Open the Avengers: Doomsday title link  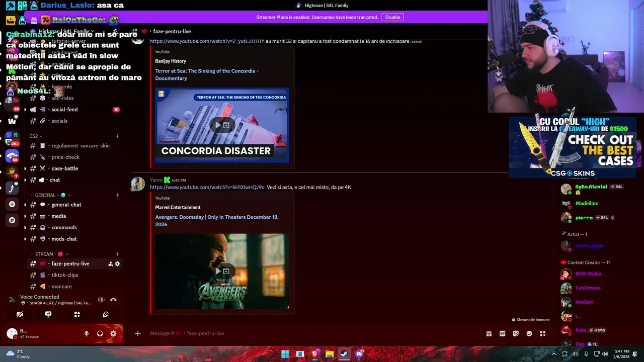point(217,221)
